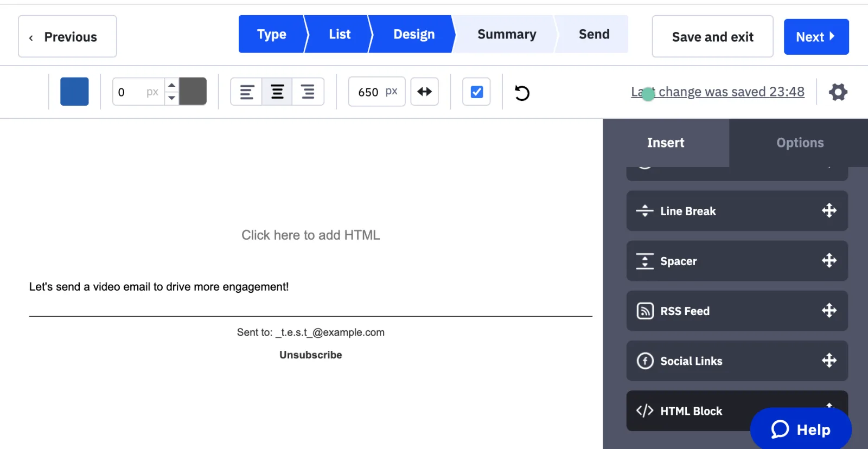Select the Spacer block

737,261
